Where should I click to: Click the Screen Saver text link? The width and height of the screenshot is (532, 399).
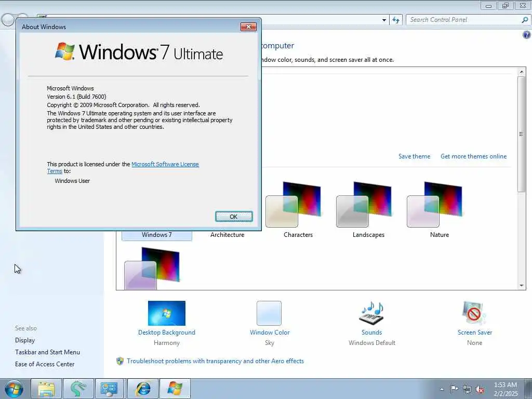click(475, 332)
